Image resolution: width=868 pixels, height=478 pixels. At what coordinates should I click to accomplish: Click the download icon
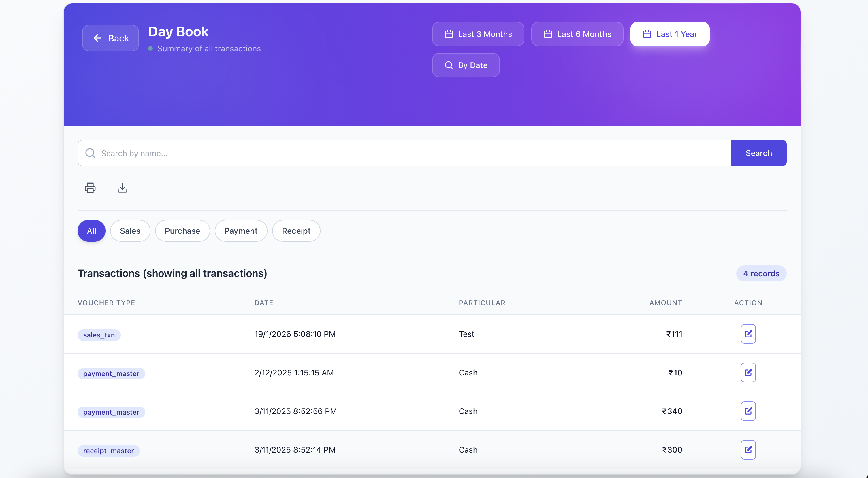pyautogui.click(x=122, y=188)
